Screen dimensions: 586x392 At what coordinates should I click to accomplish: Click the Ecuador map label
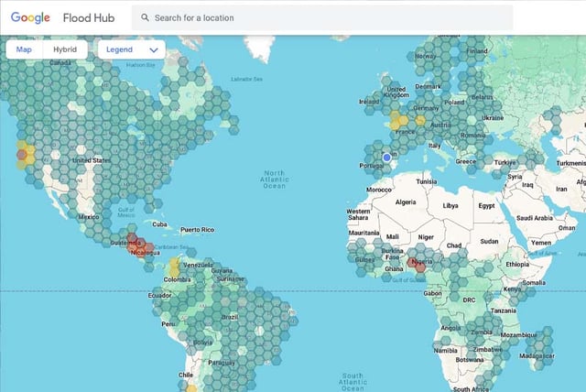[159, 295]
